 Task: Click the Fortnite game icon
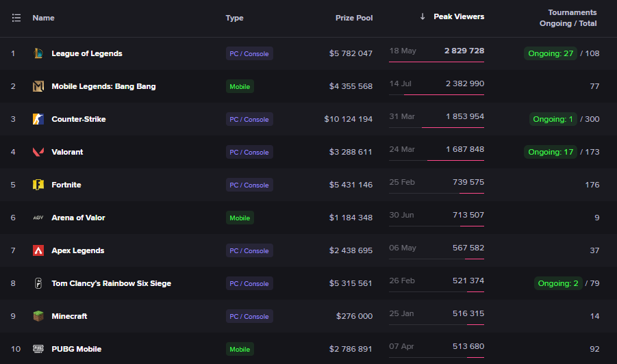point(38,185)
